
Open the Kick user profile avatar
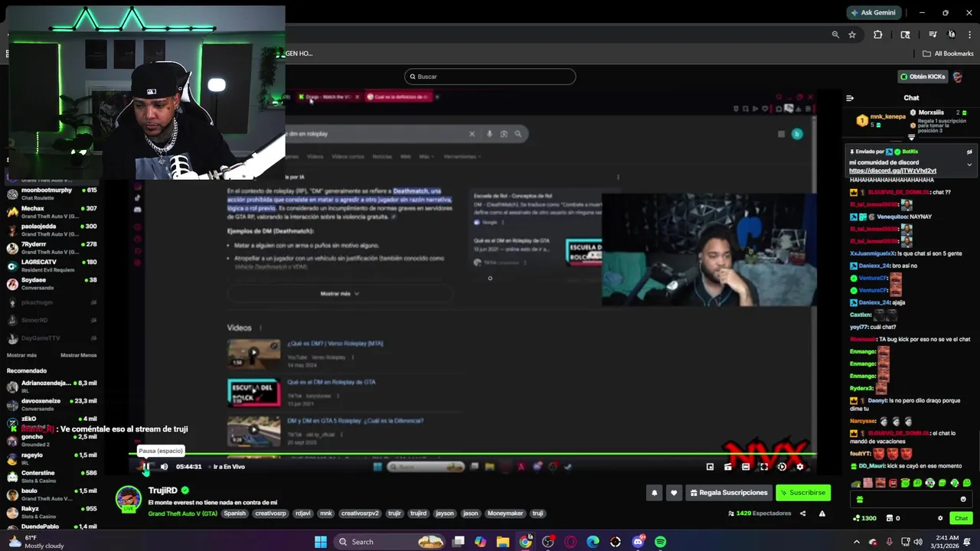(x=958, y=77)
